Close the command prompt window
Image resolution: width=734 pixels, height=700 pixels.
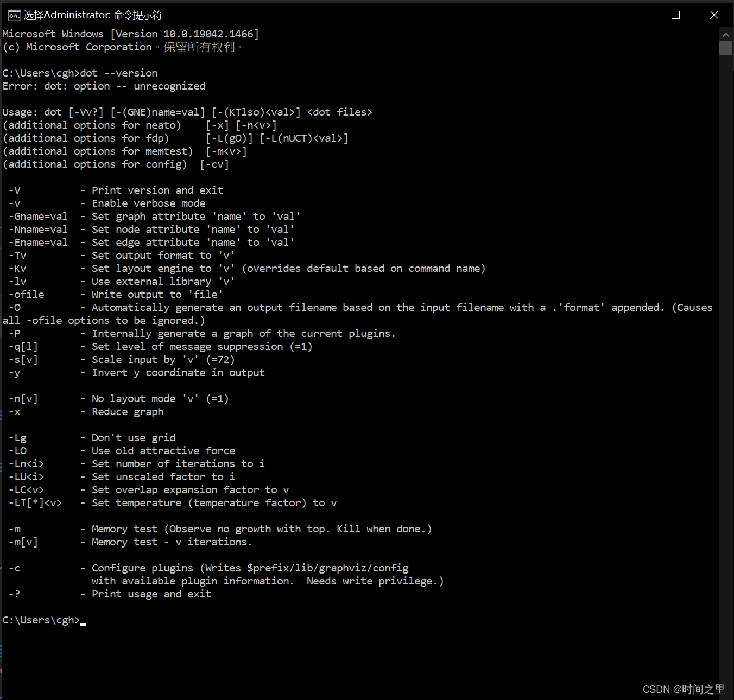pos(714,15)
